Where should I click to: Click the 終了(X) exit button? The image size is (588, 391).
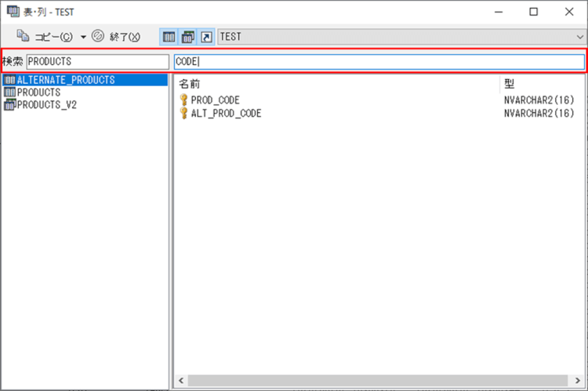(116, 36)
